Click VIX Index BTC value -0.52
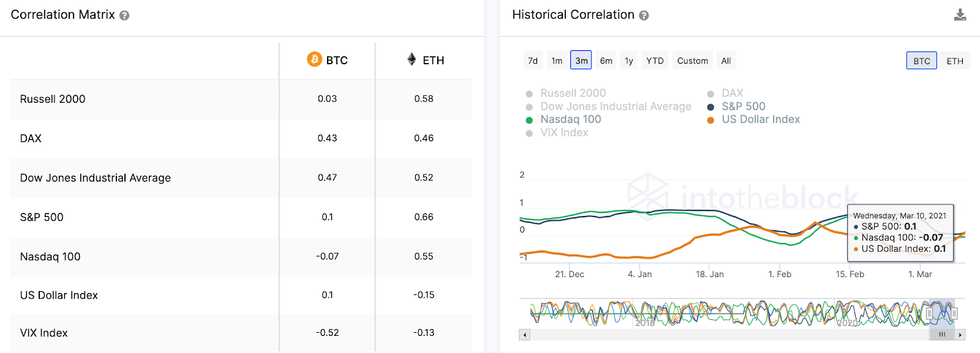980x353 pixels. 327,333
